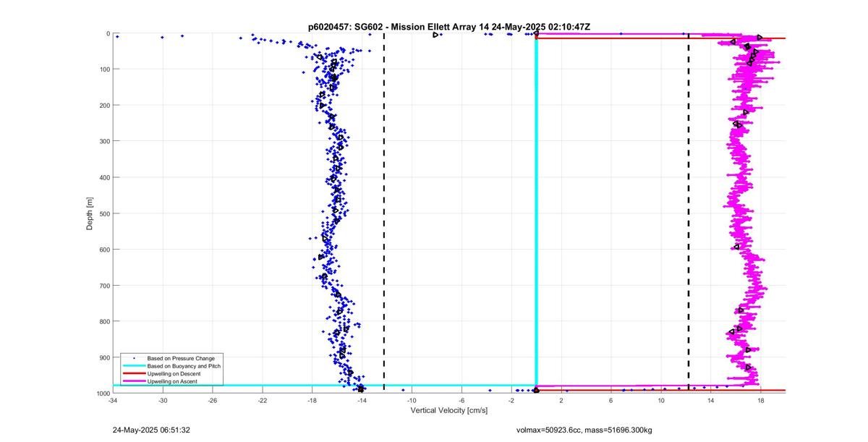
Task: Click the y-axis tick label '700'
Action: coord(104,286)
